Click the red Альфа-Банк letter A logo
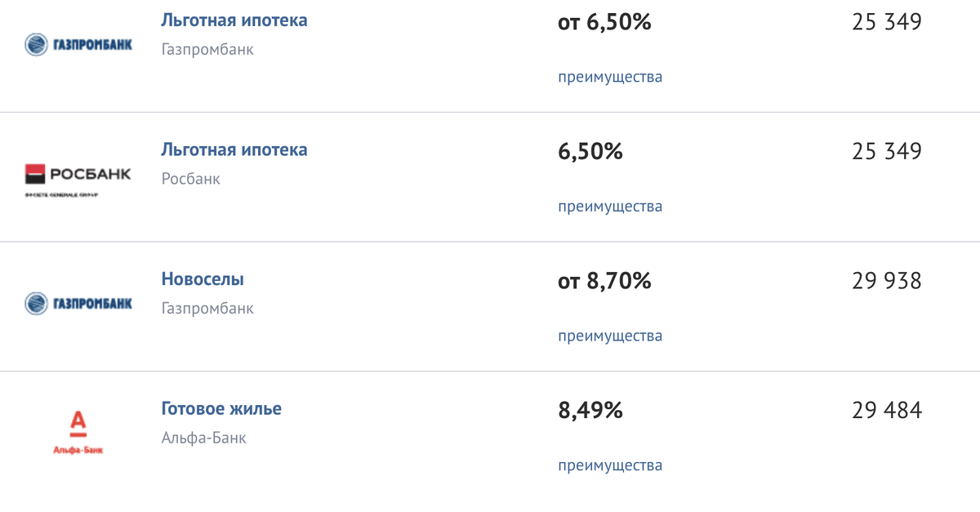 79,418
